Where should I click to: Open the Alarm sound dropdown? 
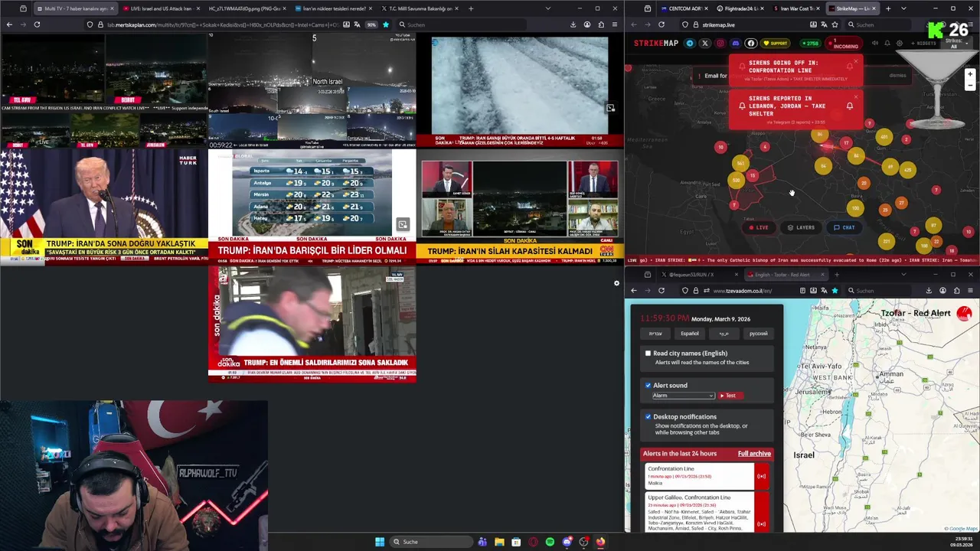[x=683, y=396]
